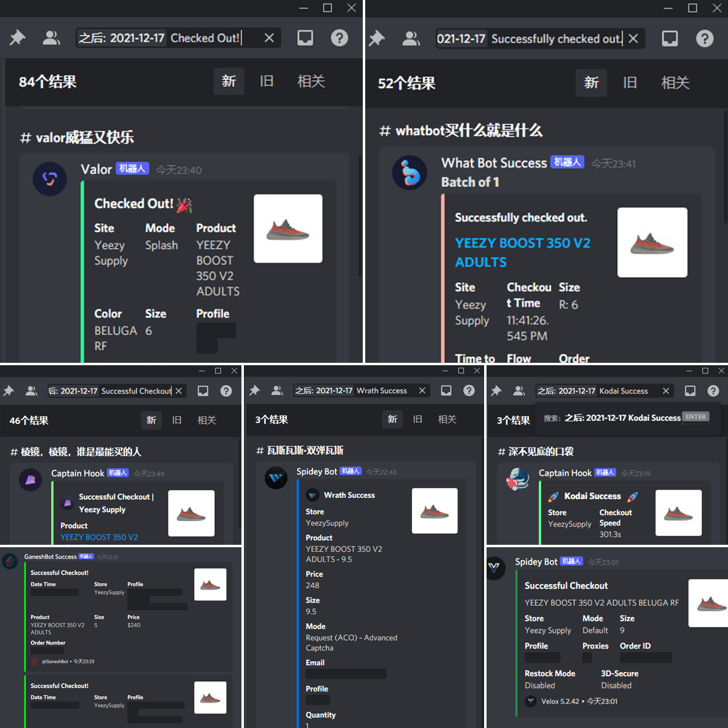
Task: Show member list in Successfully checked out window
Action: tap(411, 38)
